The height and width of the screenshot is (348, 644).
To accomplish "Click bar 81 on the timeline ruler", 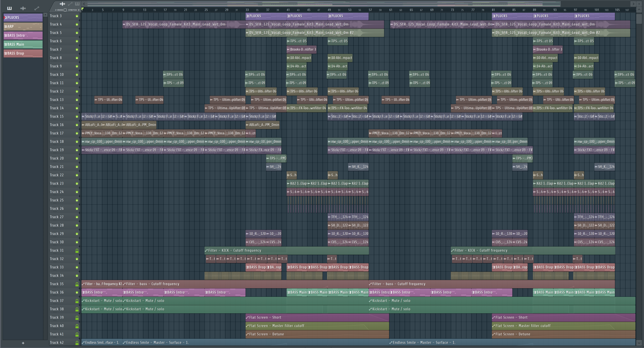I will pos(493,10).
